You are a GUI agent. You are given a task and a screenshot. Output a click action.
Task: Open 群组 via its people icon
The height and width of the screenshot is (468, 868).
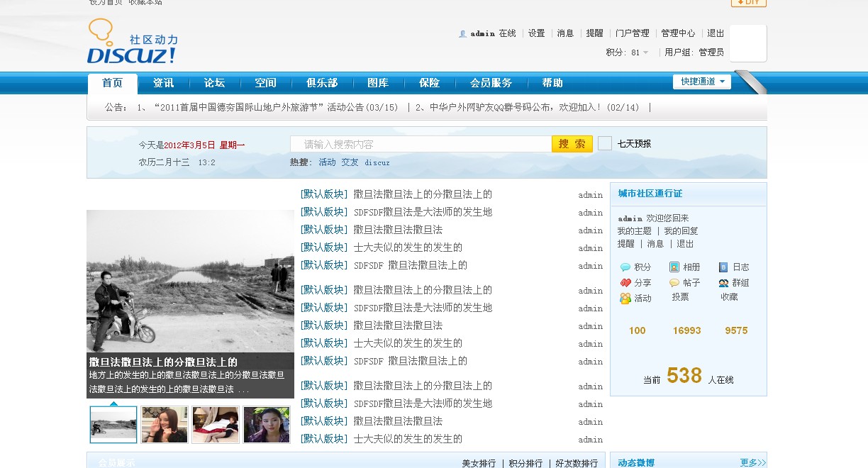723,283
